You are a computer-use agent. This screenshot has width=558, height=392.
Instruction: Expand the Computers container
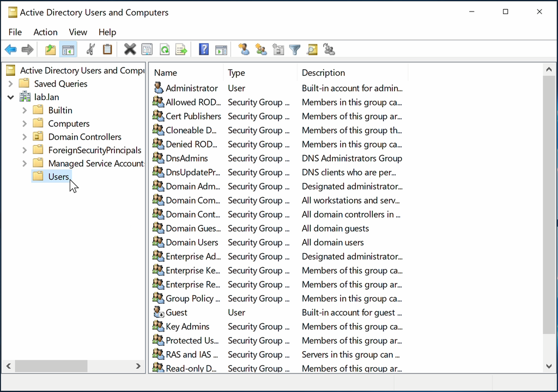[24, 124]
